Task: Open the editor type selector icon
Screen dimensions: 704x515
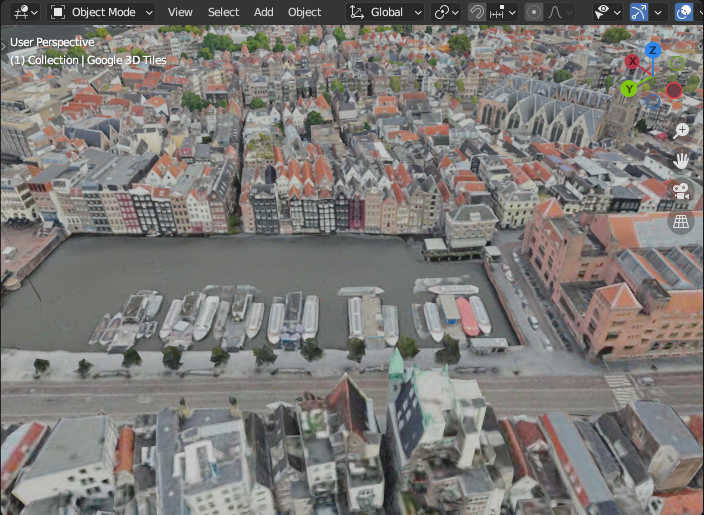Action: tap(25, 12)
